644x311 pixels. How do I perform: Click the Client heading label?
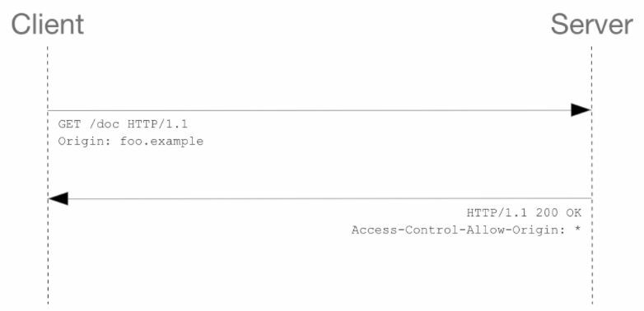(47, 24)
